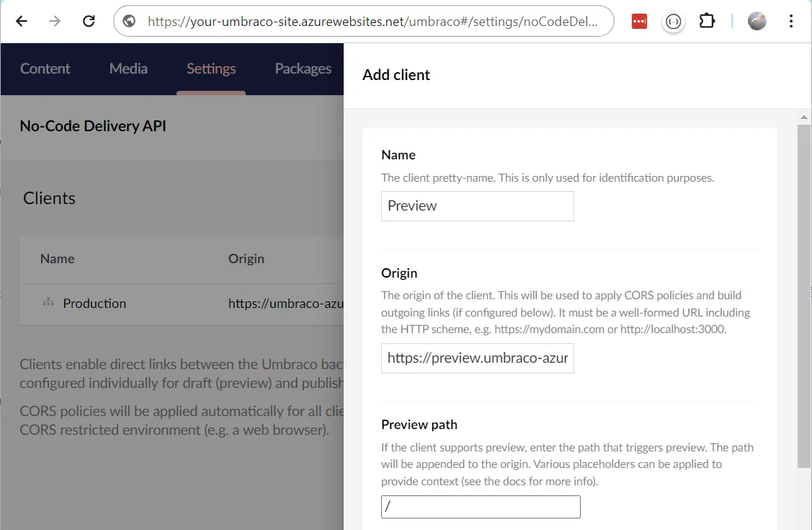Click the Preview path input box
Image resolution: width=812 pixels, height=530 pixels.
tap(480, 507)
